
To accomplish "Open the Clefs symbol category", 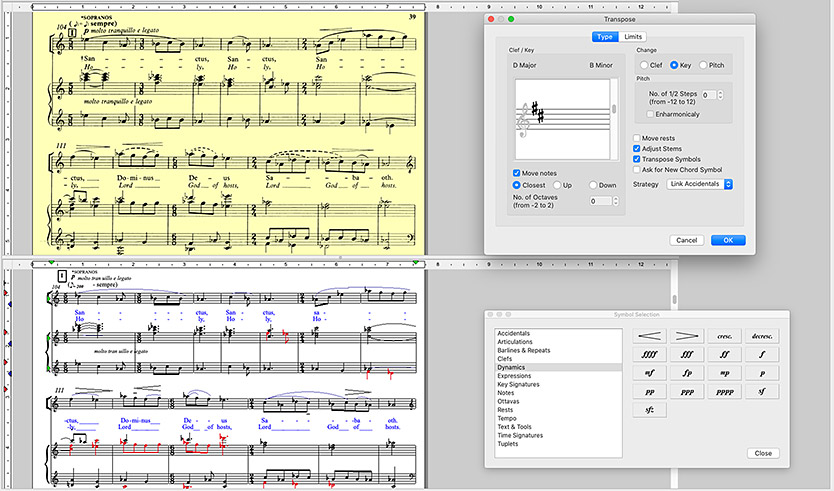I will pyautogui.click(x=558, y=359).
